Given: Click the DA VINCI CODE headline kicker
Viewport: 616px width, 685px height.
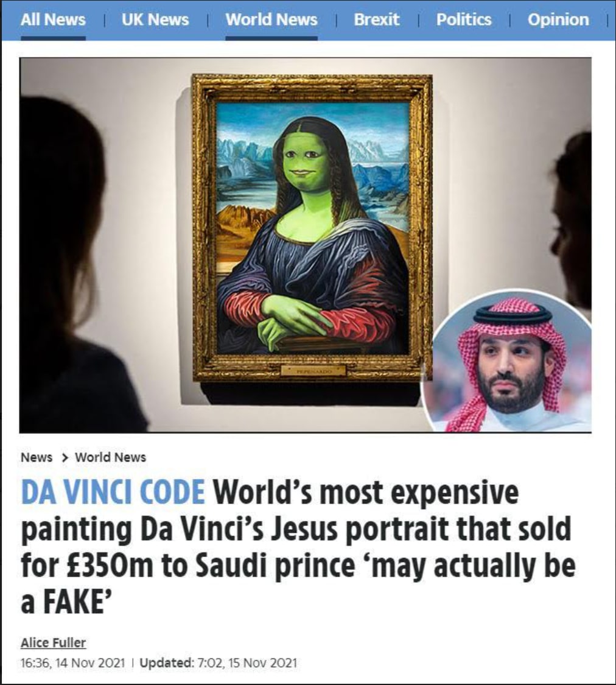Looking at the screenshot, I should (x=113, y=492).
